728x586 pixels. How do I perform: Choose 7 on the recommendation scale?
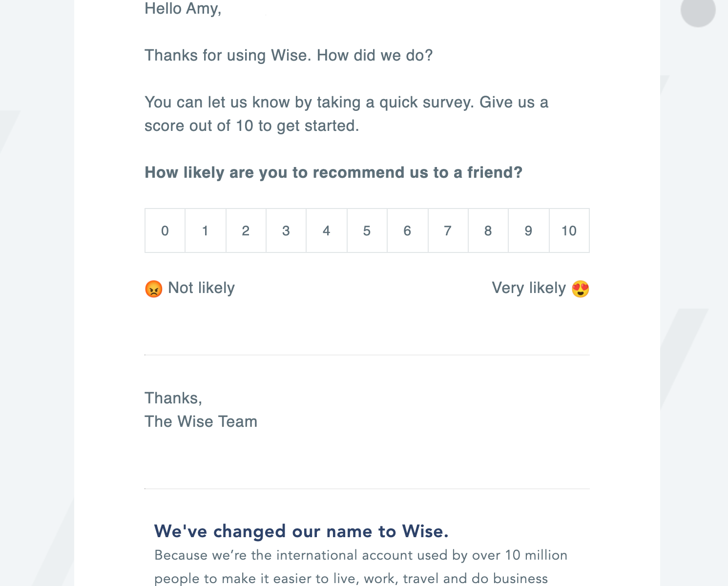448,230
